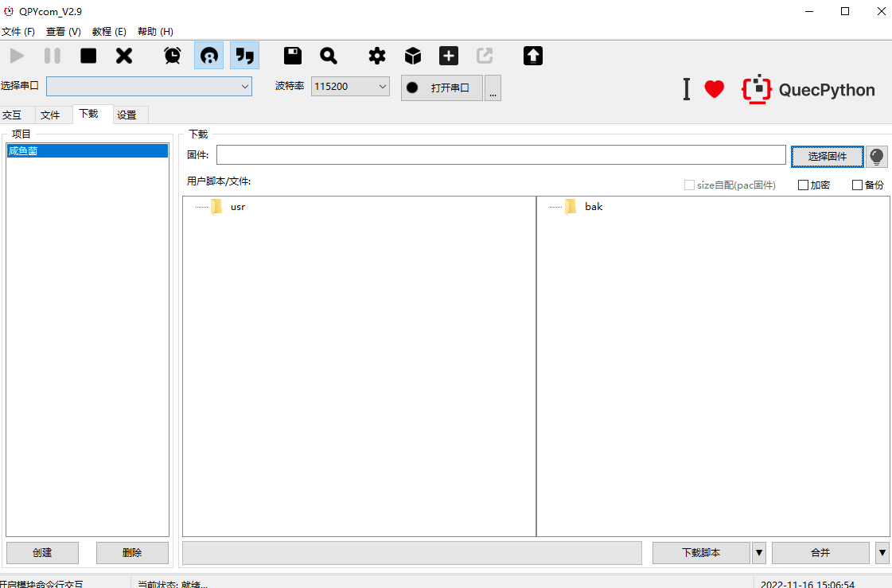Toggle the quotation marks toolbar icon
Viewport: 892px width, 588px height.
click(x=244, y=56)
